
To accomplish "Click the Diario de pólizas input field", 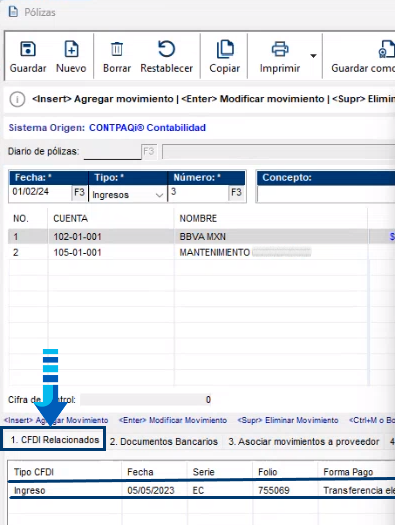I will pyautogui.click(x=112, y=152).
